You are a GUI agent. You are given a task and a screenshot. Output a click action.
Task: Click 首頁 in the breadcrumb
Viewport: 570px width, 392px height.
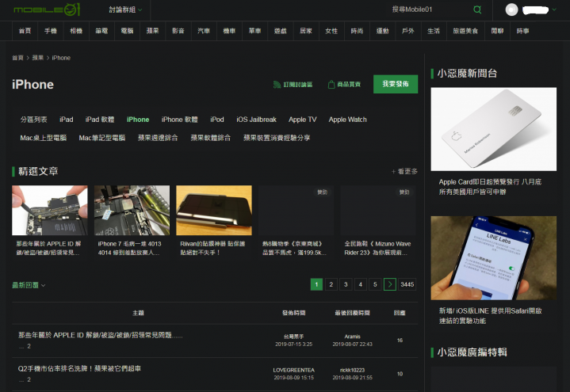point(17,58)
